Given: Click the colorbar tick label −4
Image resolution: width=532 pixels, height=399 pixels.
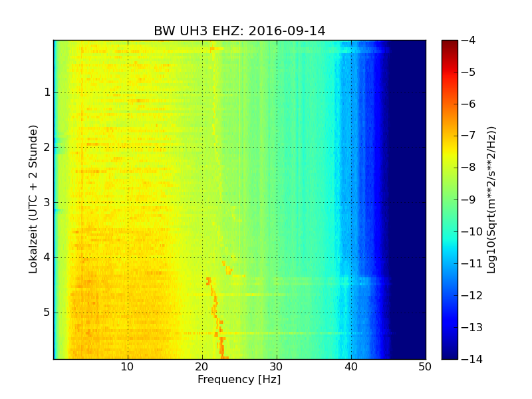Looking at the screenshot, I should 469,40.
